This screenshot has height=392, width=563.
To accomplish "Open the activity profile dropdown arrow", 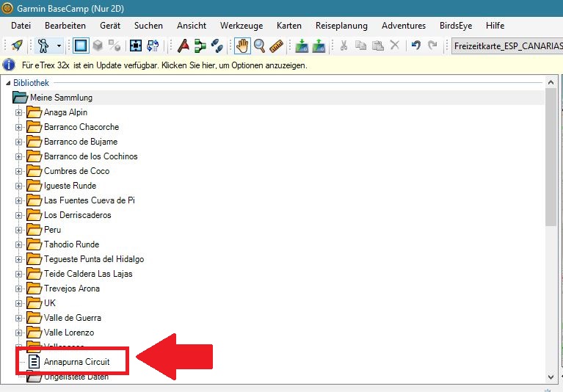I will (59, 46).
